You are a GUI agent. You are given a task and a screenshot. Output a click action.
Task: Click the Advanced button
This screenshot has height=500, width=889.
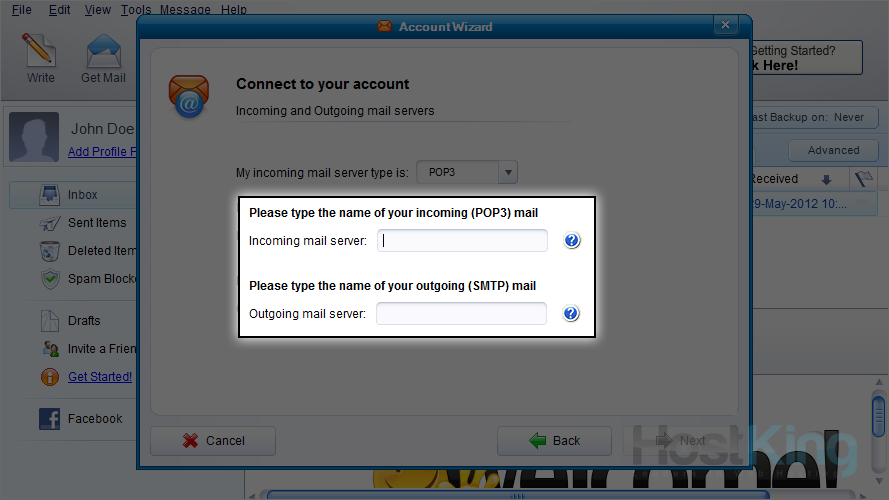(833, 150)
